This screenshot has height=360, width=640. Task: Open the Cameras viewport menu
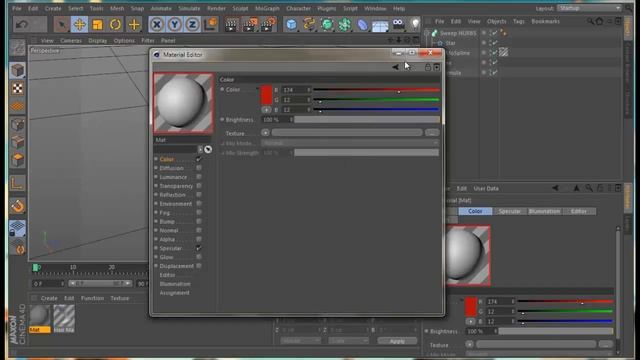tap(71, 40)
